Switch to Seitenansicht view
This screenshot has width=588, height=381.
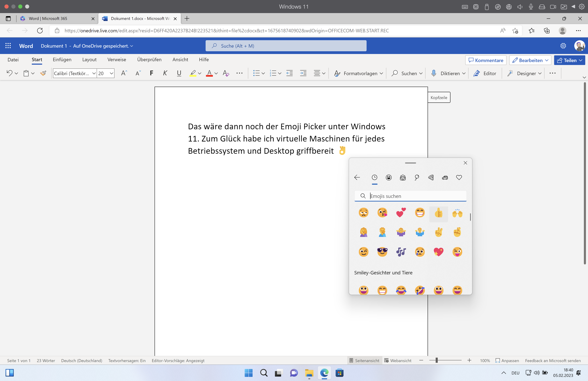point(364,361)
